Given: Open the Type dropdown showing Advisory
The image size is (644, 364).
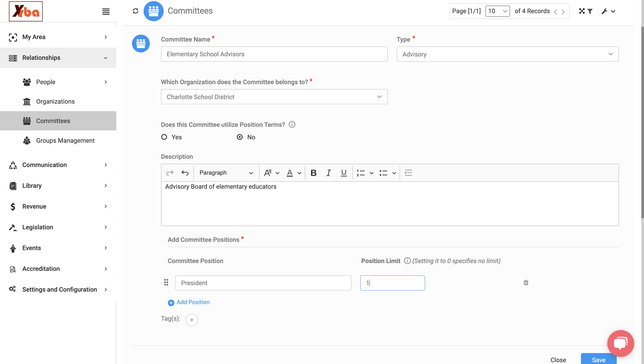Looking at the screenshot, I should (507, 54).
